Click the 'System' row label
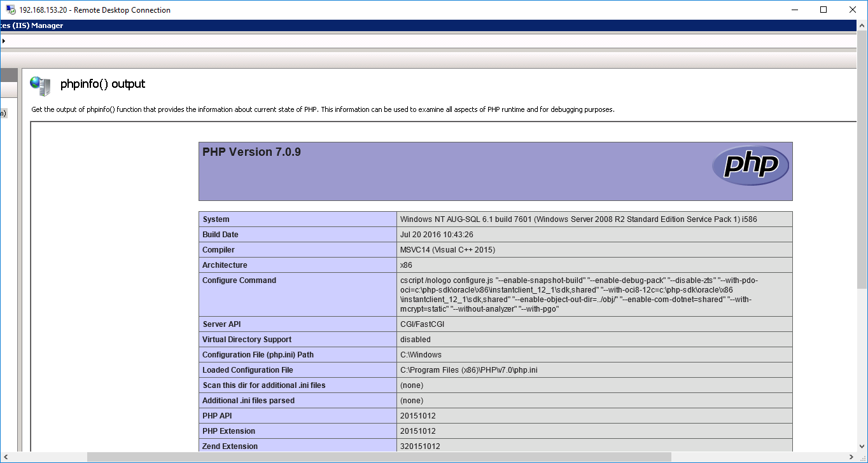This screenshot has width=868, height=463. (216, 219)
